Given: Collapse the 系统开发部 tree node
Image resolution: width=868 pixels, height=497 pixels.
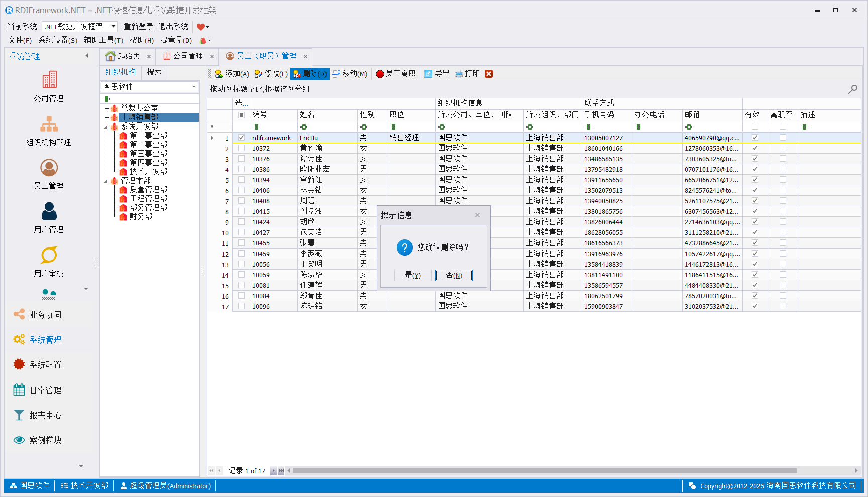Looking at the screenshot, I should click(x=106, y=127).
